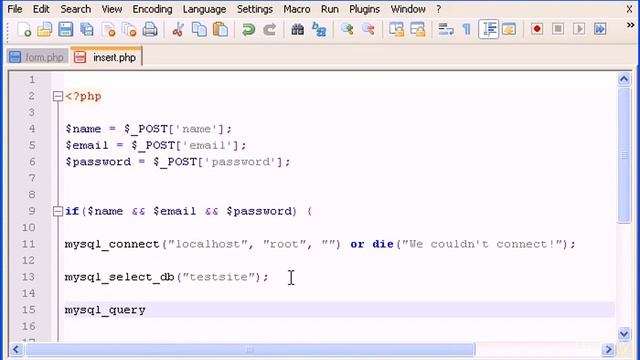Click vertical scrollbar up arrow
Image resolution: width=640 pixels, height=360 pixels.
click(x=624, y=78)
